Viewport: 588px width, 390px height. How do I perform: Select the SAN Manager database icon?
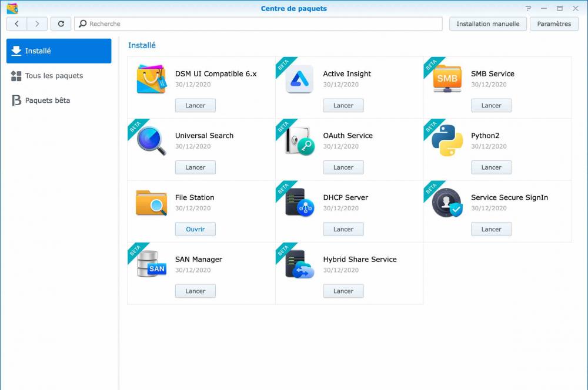[x=151, y=265]
